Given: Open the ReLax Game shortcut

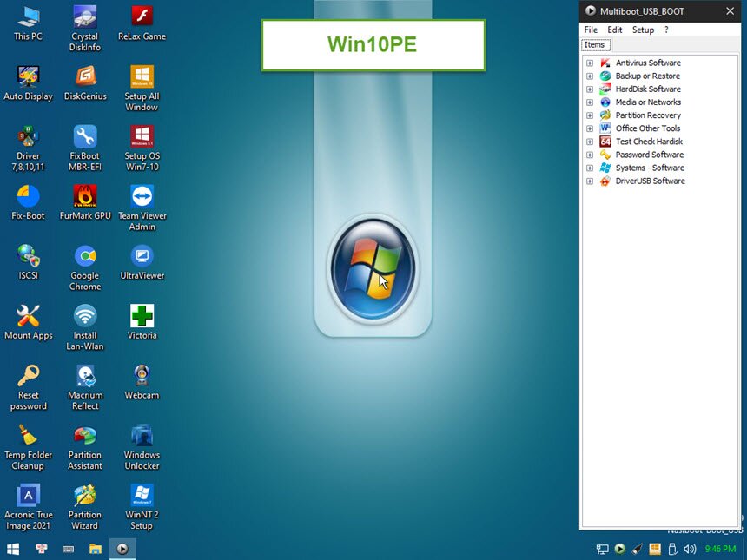Looking at the screenshot, I should pos(142,23).
